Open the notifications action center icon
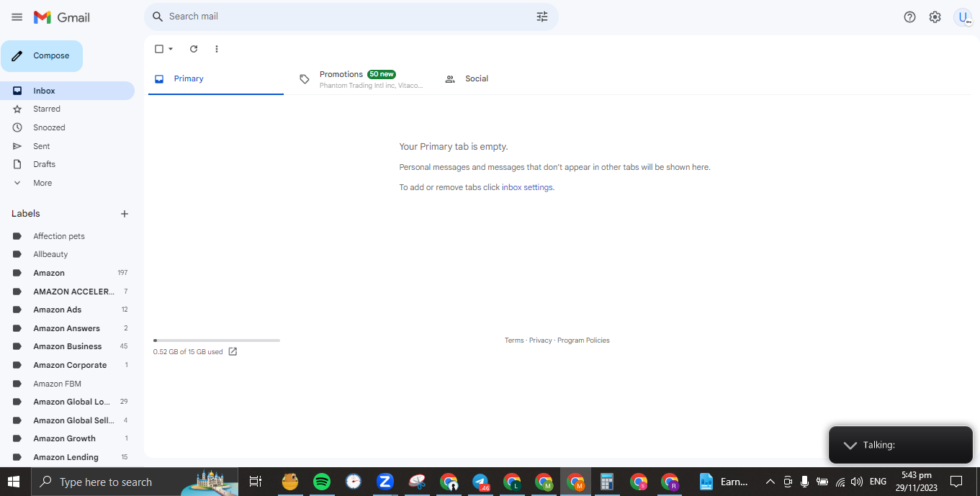Screen dimensions: 980x496 pyautogui.click(x=956, y=482)
